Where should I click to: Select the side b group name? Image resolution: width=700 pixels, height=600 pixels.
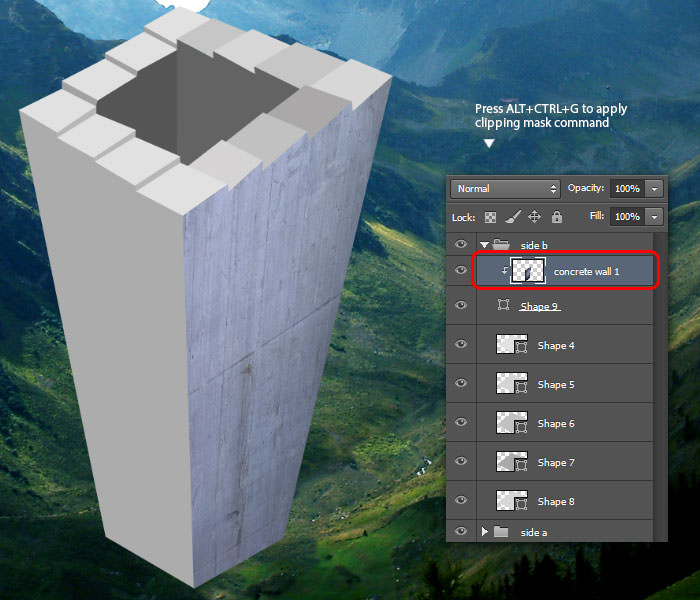[533, 245]
